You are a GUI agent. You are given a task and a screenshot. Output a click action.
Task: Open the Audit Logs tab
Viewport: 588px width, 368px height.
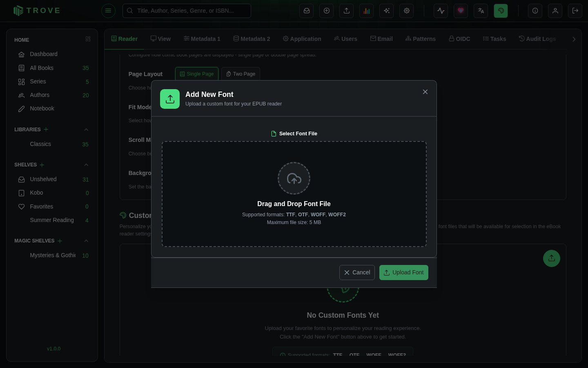point(537,39)
